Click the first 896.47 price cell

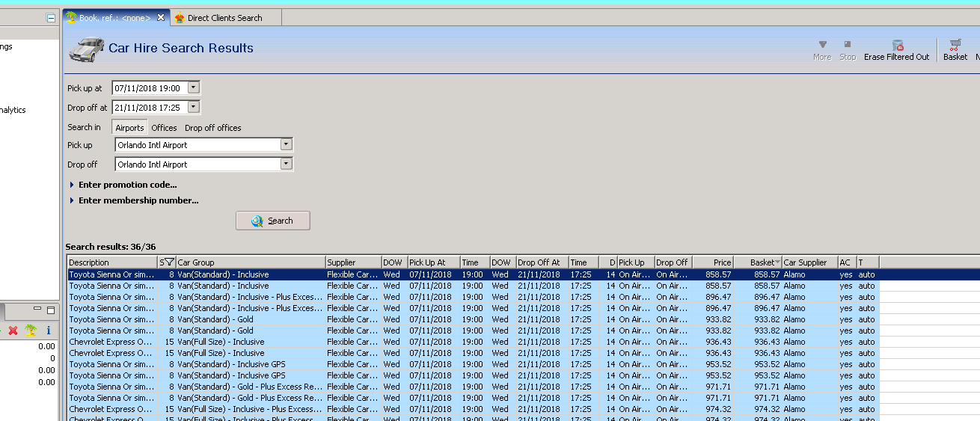713,297
